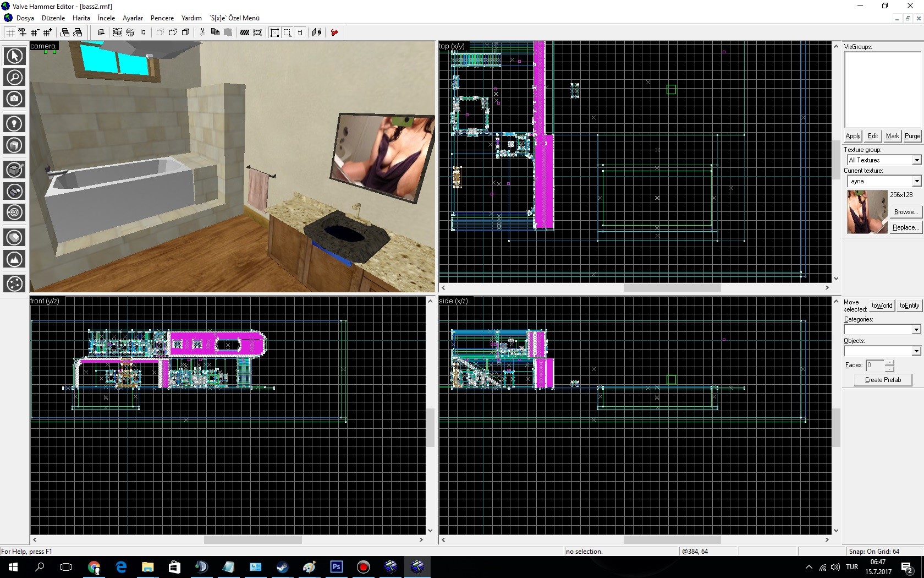Open the İncele menu
Image resolution: width=924 pixels, height=578 pixels.
107,18
